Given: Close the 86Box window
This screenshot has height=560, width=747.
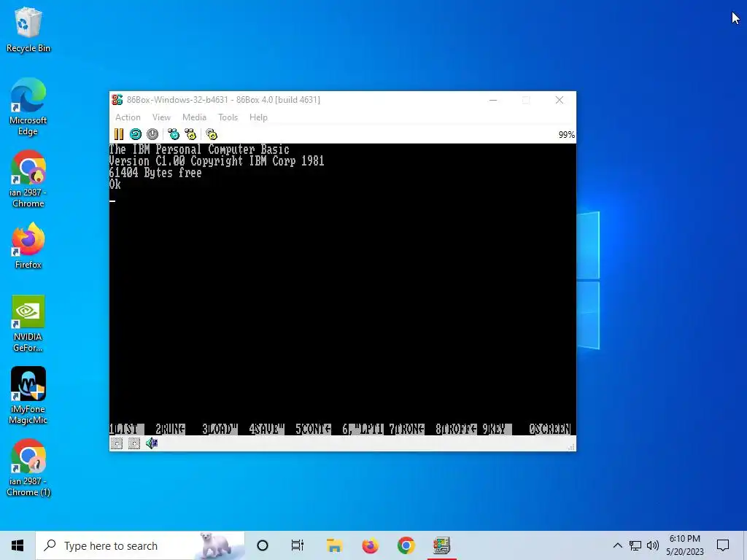Looking at the screenshot, I should (x=560, y=100).
